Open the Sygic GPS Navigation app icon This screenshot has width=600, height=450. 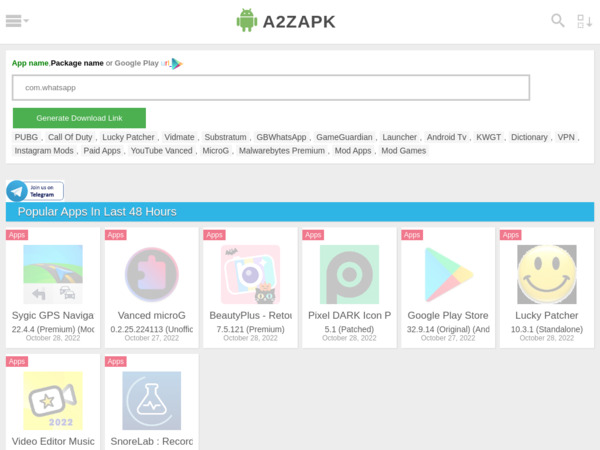(x=53, y=274)
